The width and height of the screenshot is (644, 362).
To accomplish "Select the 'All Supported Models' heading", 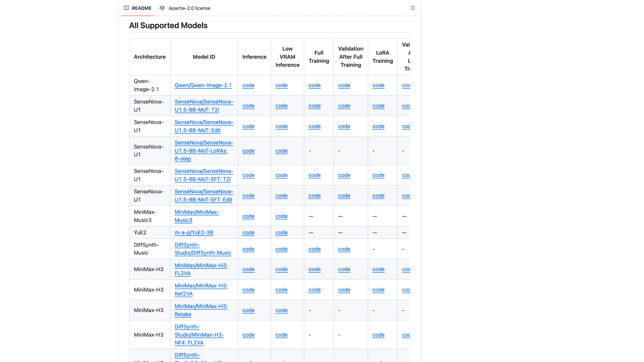I will tap(168, 25).
